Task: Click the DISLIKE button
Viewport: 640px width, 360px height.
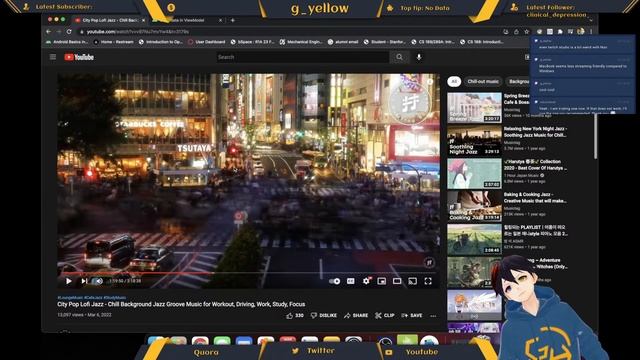Action: (x=324, y=316)
